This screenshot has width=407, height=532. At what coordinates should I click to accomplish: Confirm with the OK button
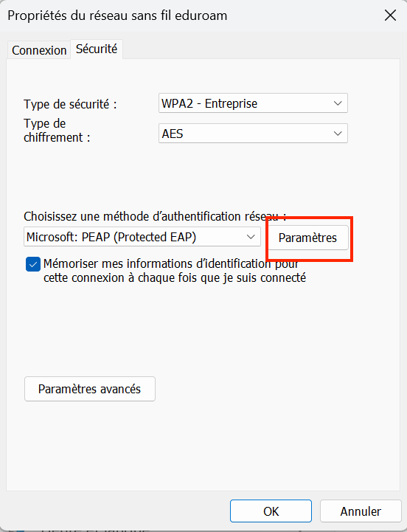tap(271, 511)
